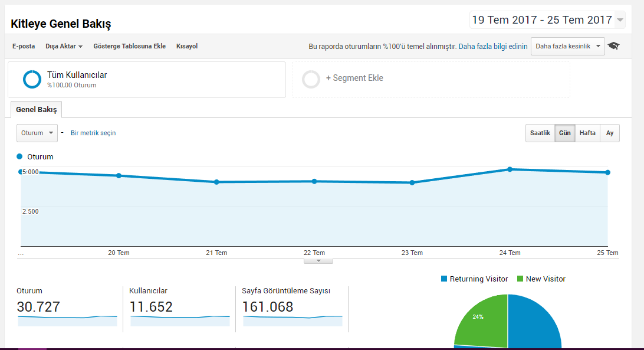Click the Gösterge Tablosuna Ekle menu item

pos(129,46)
